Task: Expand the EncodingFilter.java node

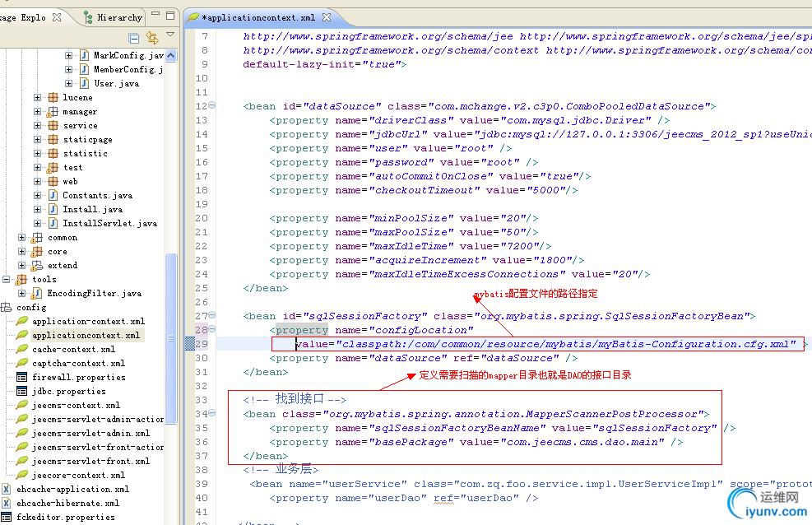Action: tap(21, 292)
